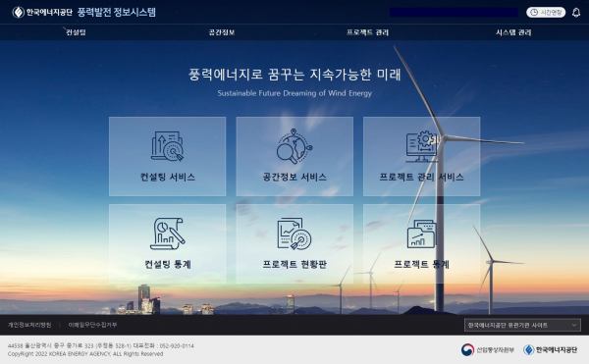Open the 산업통상자원부 footer logo

click(487, 349)
